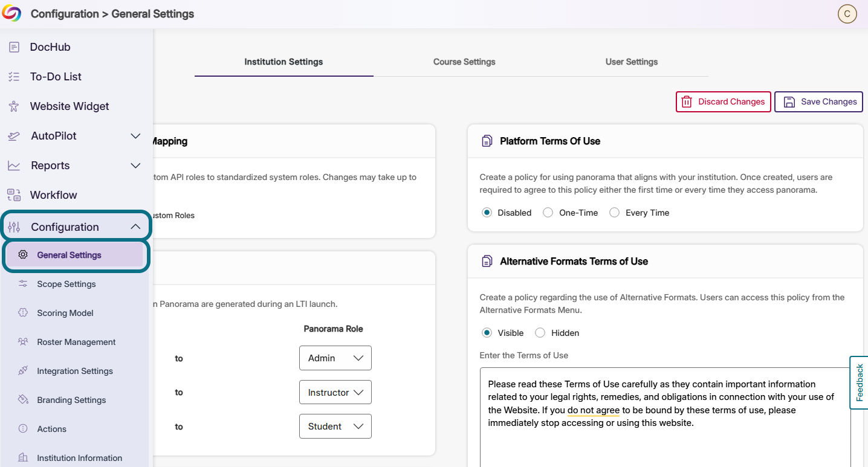Click the AutoPilot plane icon

14,136
